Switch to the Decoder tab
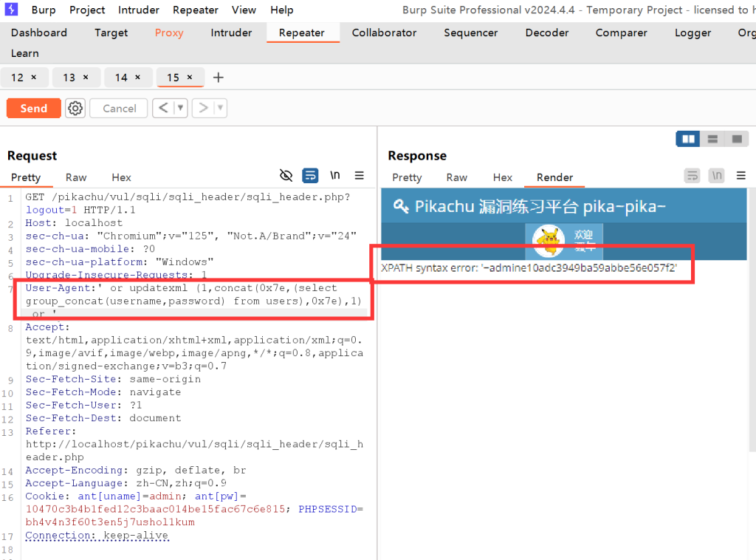The image size is (756, 560). [547, 33]
